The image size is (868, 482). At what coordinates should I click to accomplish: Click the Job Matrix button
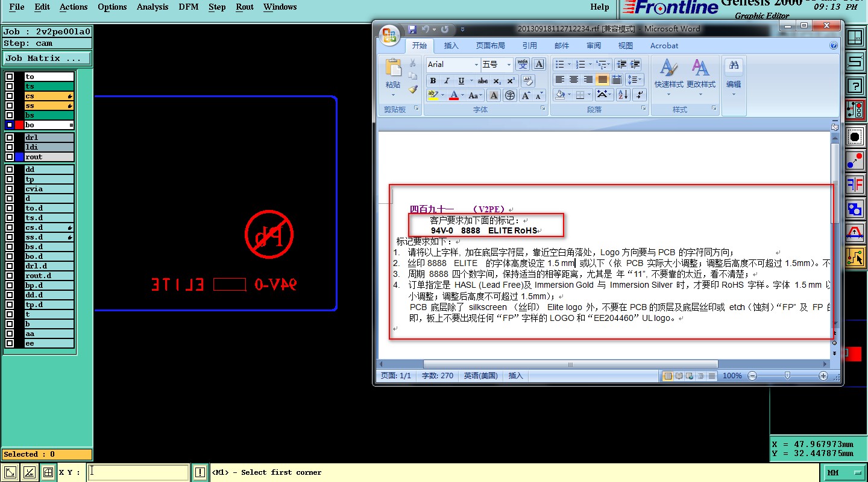pyautogui.click(x=47, y=59)
